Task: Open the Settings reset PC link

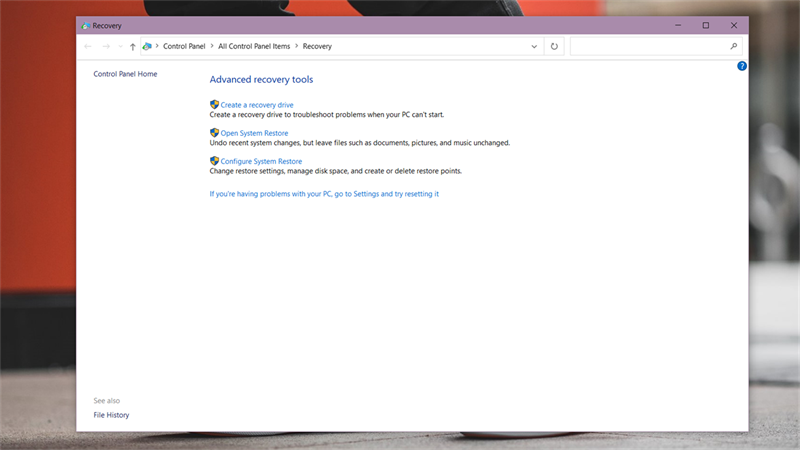Action: click(x=324, y=194)
